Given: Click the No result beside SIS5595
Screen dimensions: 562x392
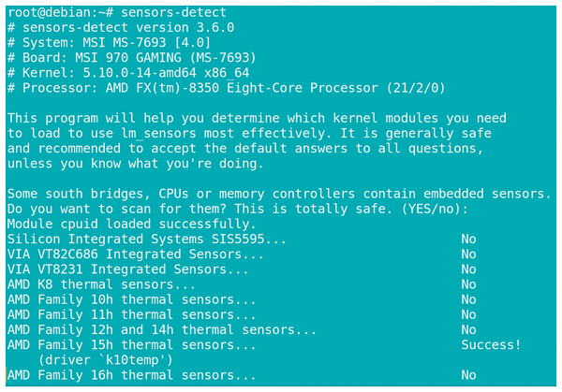Looking at the screenshot, I should [469, 240].
